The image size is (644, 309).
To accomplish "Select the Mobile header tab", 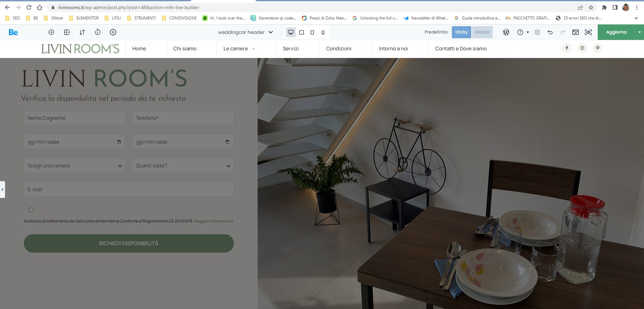I will [x=482, y=32].
